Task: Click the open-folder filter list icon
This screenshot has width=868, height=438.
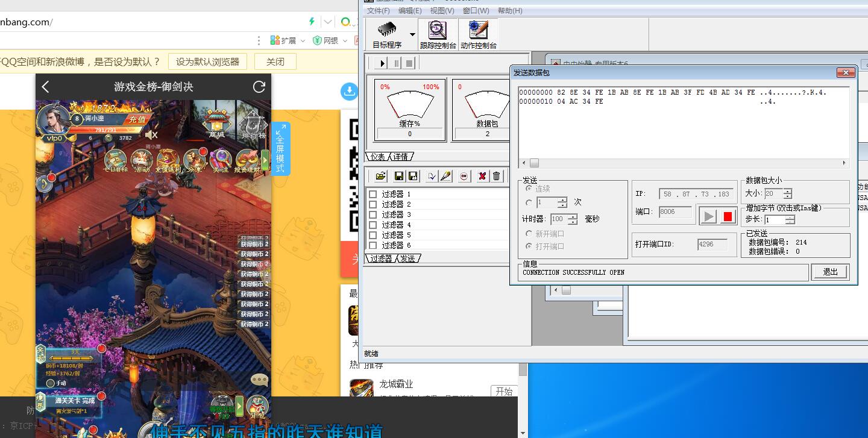Action: click(381, 176)
